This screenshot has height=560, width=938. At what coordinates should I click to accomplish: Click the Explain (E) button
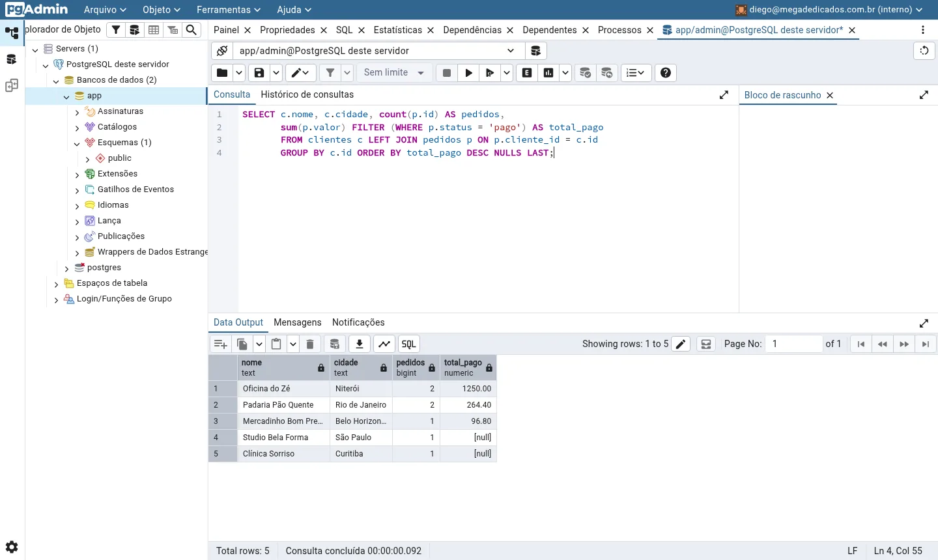pos(527,73)
